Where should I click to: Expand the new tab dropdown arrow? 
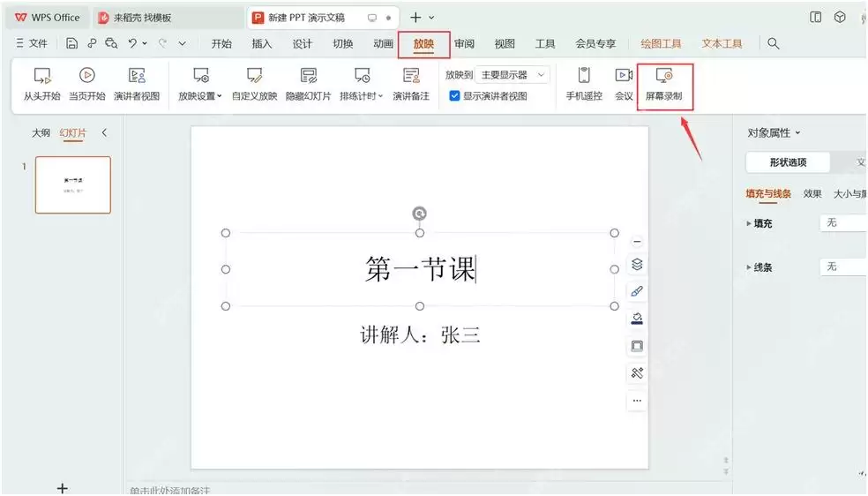coord(431,18)
